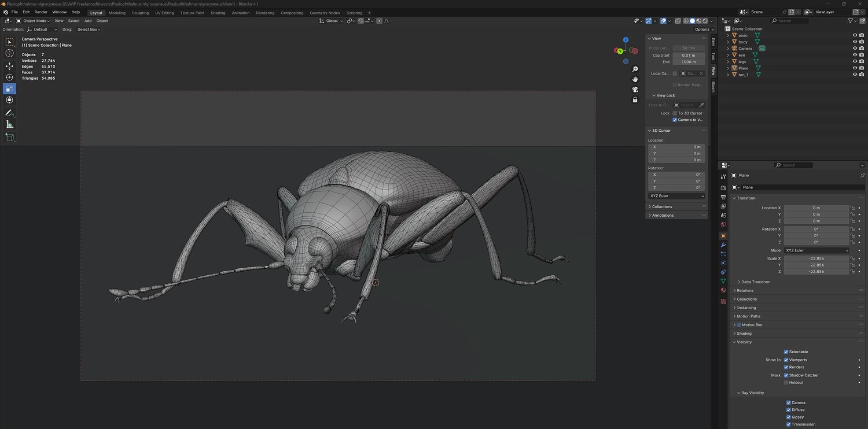Select the Move tool in the toolbar
This screenshot has width=868, height=429.
coord(9,66)
